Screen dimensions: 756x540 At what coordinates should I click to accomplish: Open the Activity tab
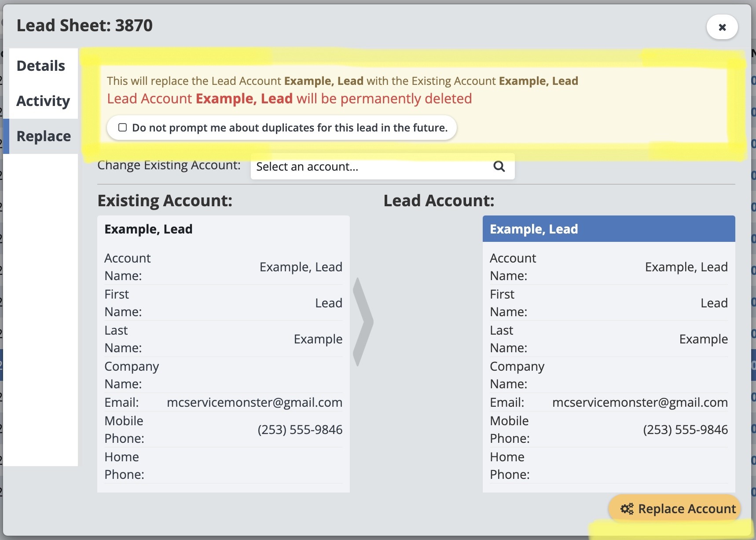coord(43,101)
